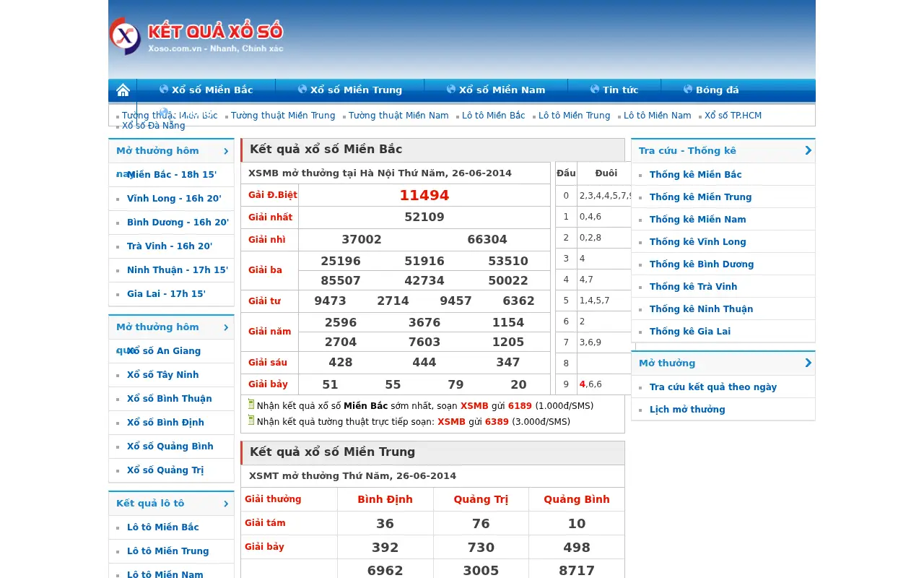Open Lô tô Miền Trung sidebar link
The image size is (924, 578).
click(167, 551)
